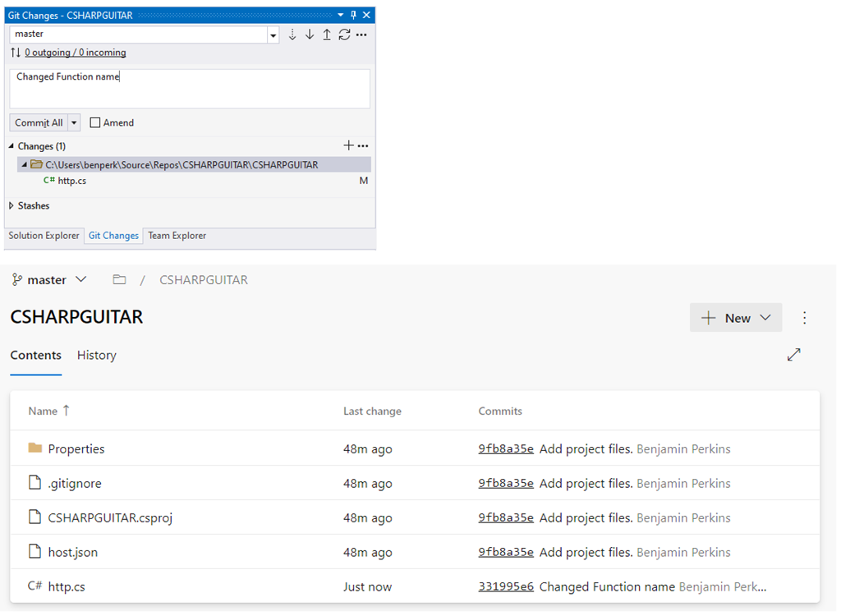841x616 pixels.
Task: Open the History tab in the repository view
Action: 96,355
